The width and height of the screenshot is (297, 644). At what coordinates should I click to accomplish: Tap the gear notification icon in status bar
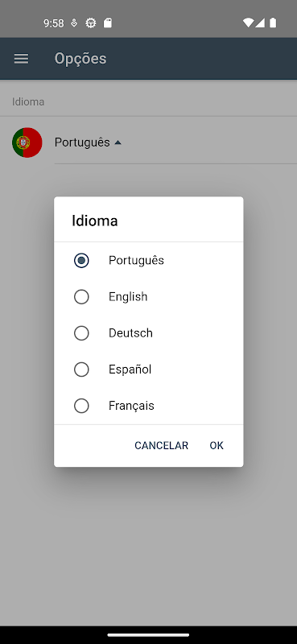click(91, 23)
